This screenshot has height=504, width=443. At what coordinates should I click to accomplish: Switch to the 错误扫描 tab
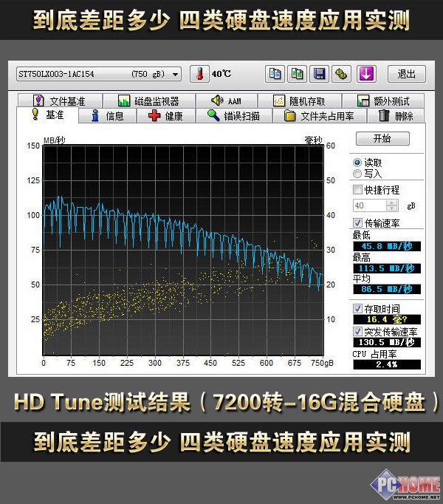tap(234, 116)
